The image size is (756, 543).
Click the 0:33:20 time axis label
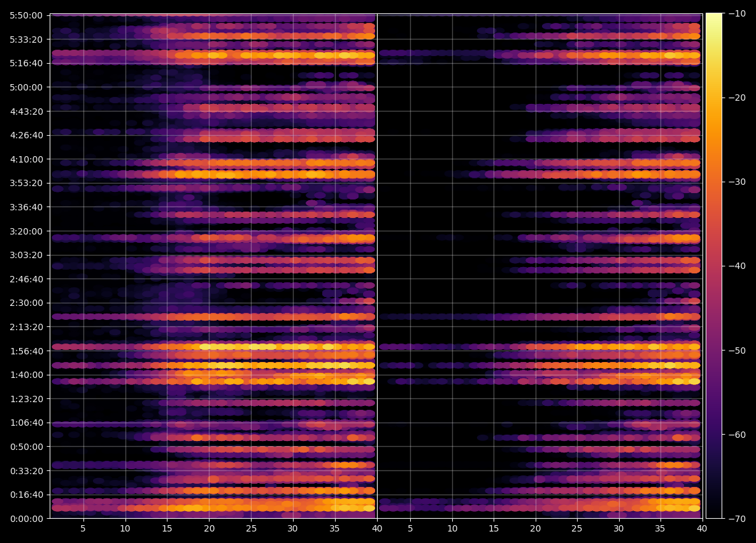point(27,470)
